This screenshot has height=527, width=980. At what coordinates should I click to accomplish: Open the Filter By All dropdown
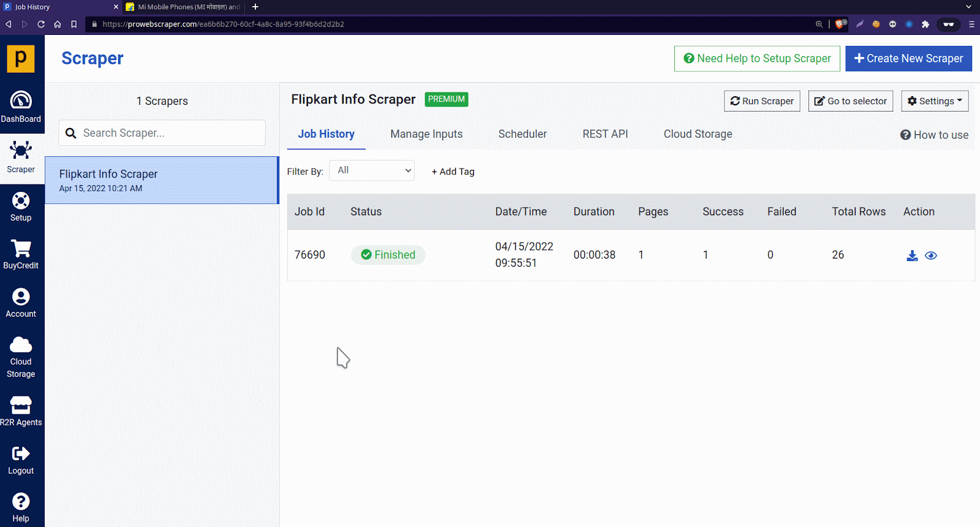pyautogui.click(x=372, y=170)
